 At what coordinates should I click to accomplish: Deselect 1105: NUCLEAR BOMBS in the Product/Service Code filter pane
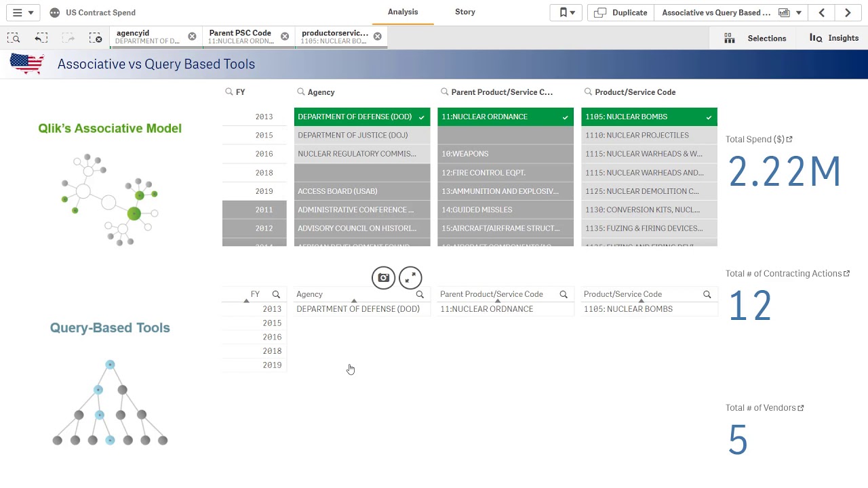point(650,117)
